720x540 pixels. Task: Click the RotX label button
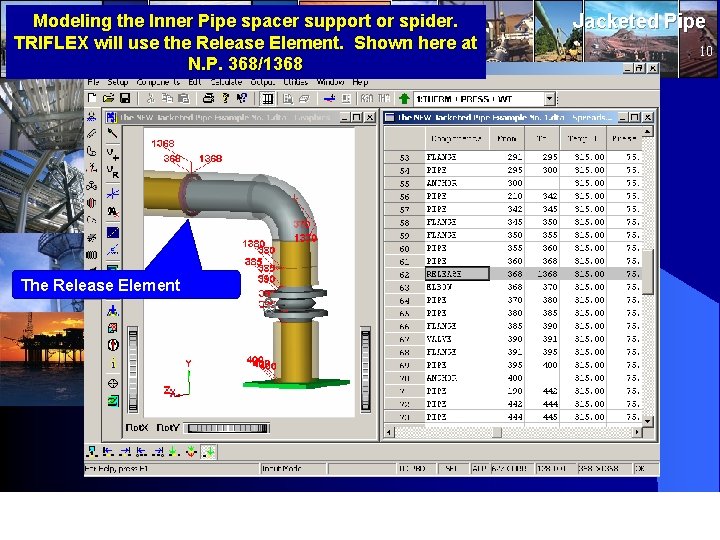pos(136,428)
